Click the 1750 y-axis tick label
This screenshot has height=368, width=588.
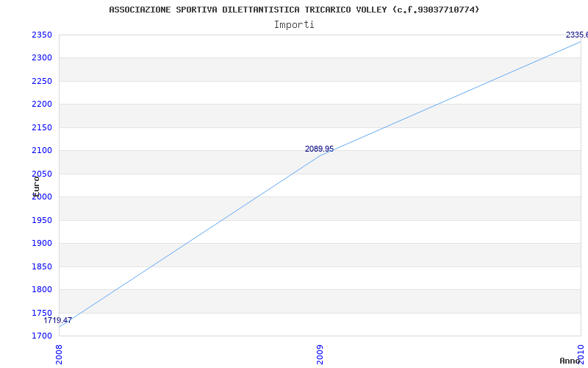(42, 313)
